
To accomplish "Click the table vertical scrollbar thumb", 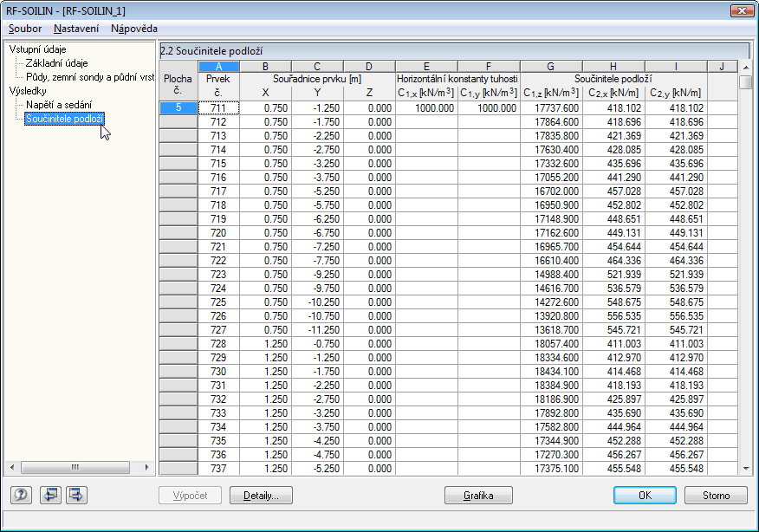I will 745,82.
